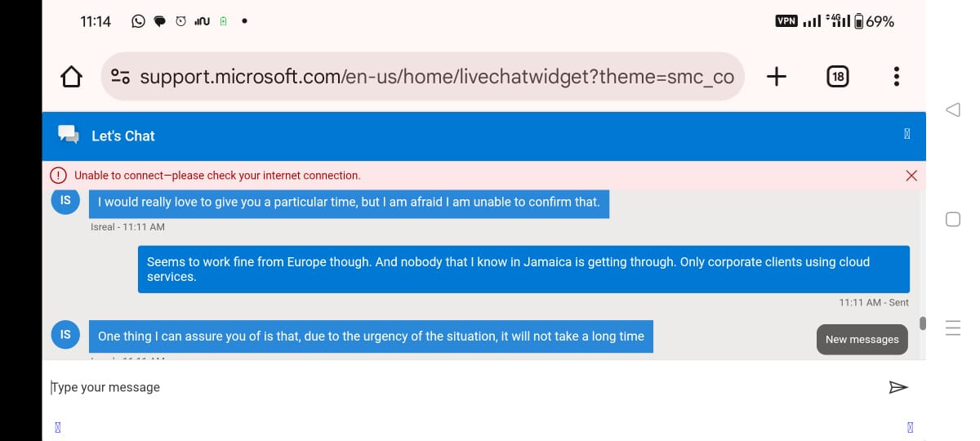Open Android recent apps button

pyautogui.click(x=952, y=327)
